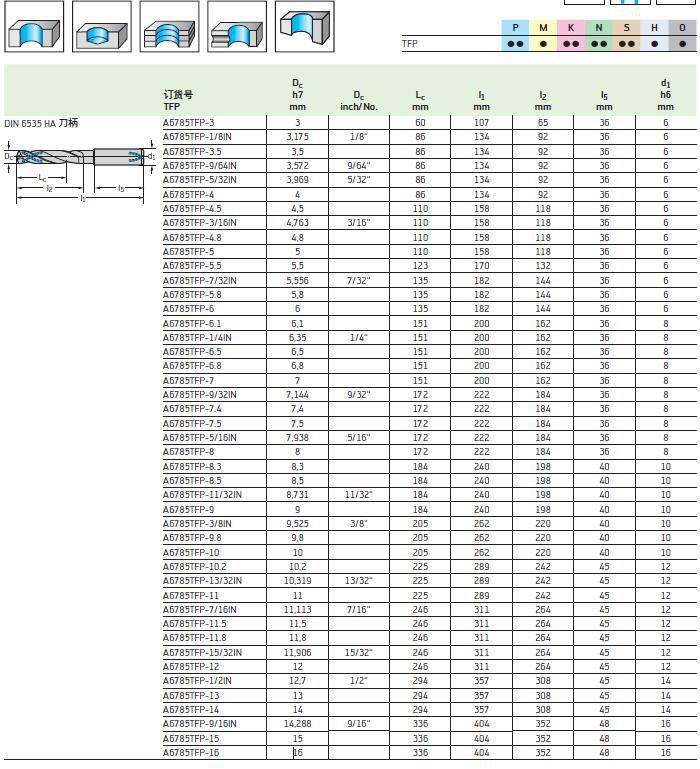Select order number A6785TFP-3/8IN
This screenshot has width=700, height=769.
[197, 524]
